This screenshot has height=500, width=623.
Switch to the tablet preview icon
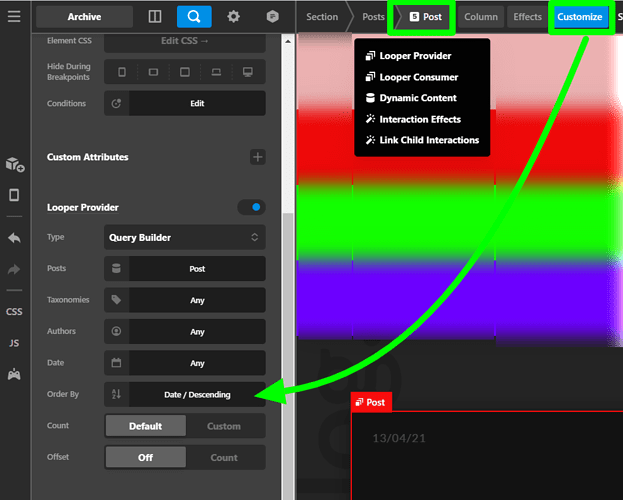click(x=14, y=195)
